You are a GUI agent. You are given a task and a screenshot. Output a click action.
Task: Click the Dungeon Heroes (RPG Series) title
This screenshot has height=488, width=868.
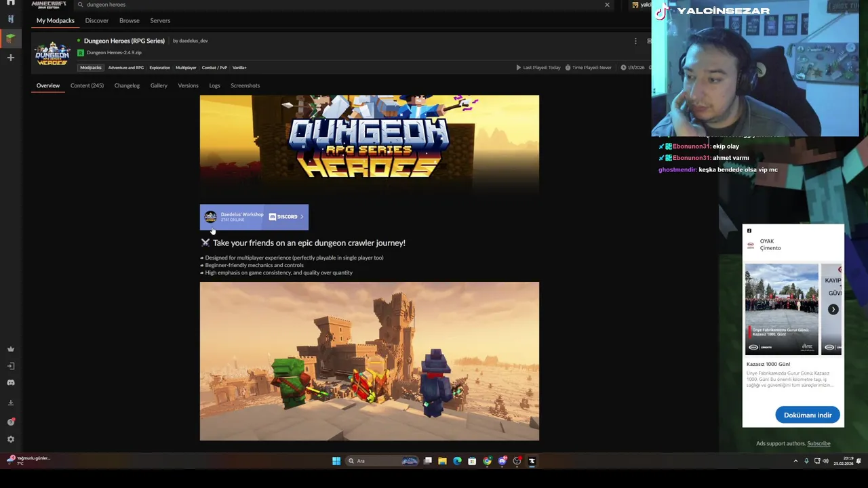tap(124, 41)
